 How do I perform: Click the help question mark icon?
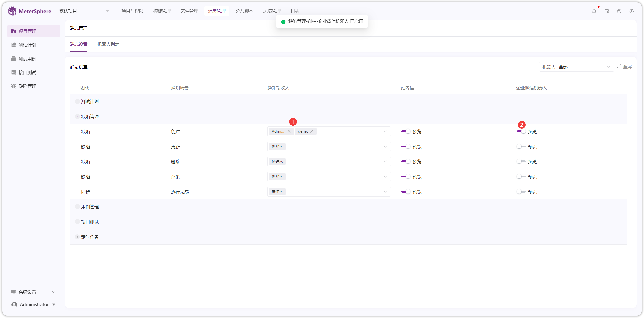pyautogui.click(x=619, y=11)
